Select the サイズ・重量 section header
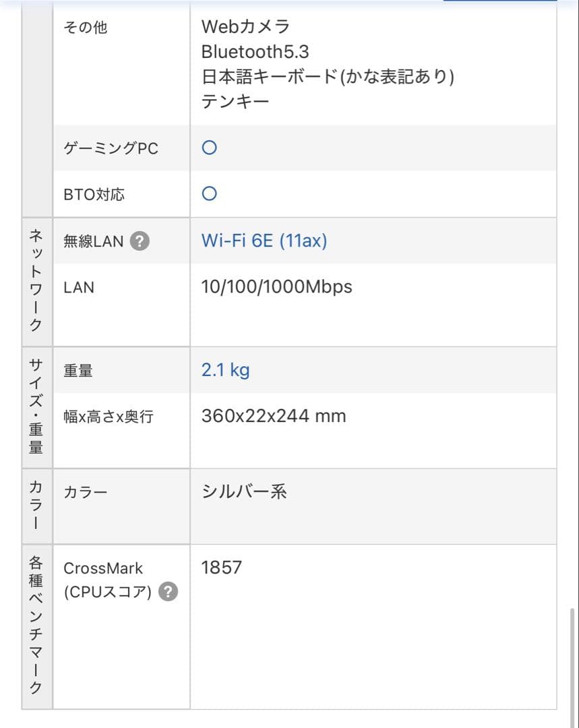The width and height of the screenshot is (579, 728). coord(36,407)
